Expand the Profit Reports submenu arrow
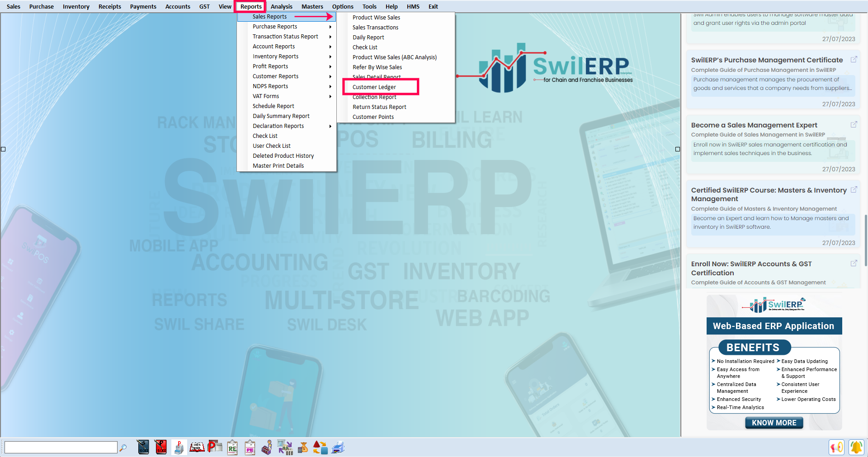This screenshot has width=868, height=457. [x=330, y=66]
